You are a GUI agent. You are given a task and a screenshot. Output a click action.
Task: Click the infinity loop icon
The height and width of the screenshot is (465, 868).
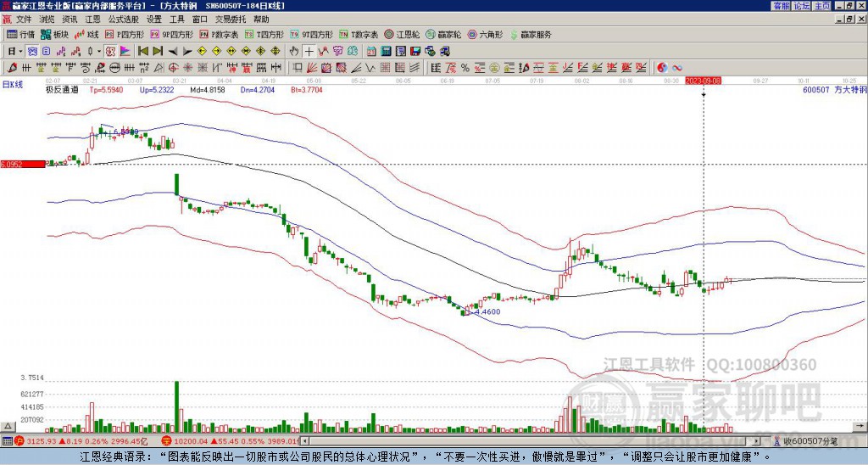pyautogui.click(x=677, y=68)
